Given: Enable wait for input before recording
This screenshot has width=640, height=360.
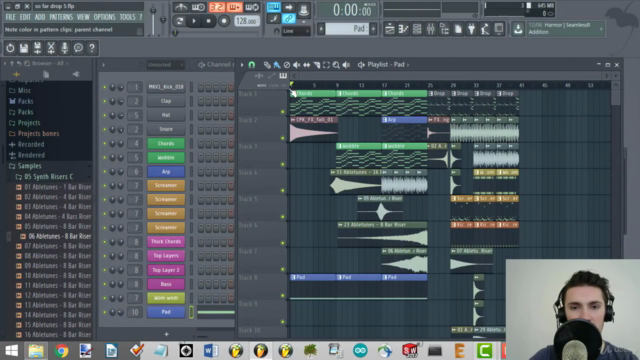Looking at the screenshot, I should pos(198,7).
